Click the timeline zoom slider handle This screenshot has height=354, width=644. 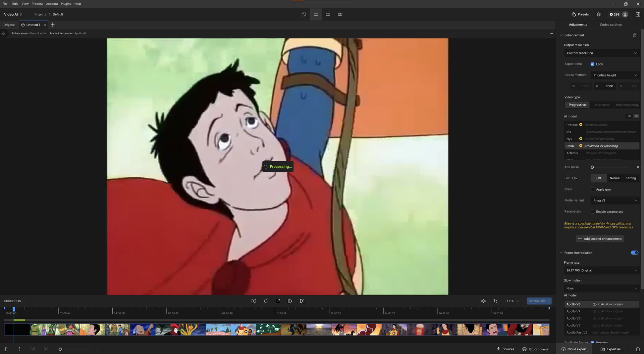pos(60,349)
